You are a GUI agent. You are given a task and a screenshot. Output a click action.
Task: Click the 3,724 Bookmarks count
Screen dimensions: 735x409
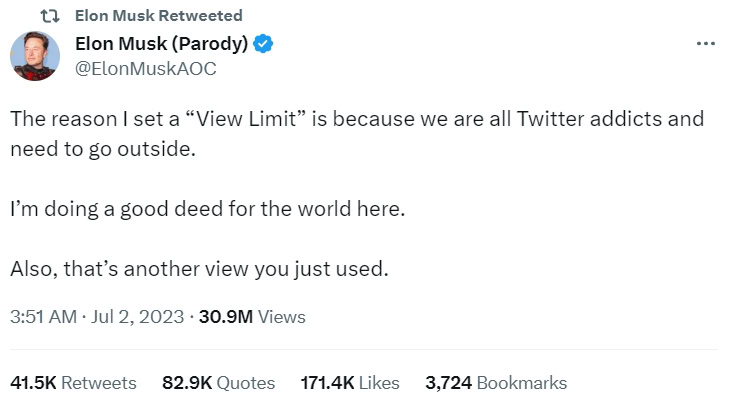click(x=496, y=382)
